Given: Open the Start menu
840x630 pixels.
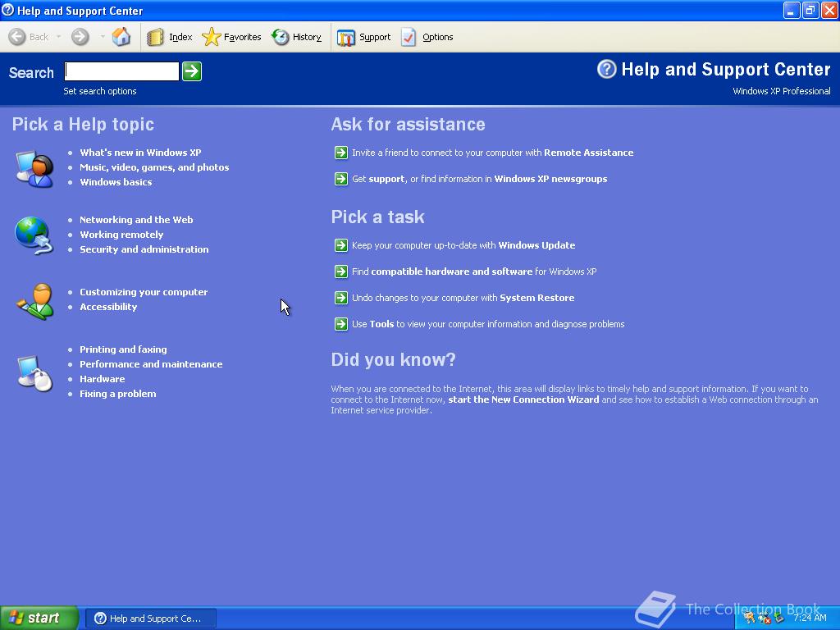Looking at the screenshot, I should [x=37, y=618].
